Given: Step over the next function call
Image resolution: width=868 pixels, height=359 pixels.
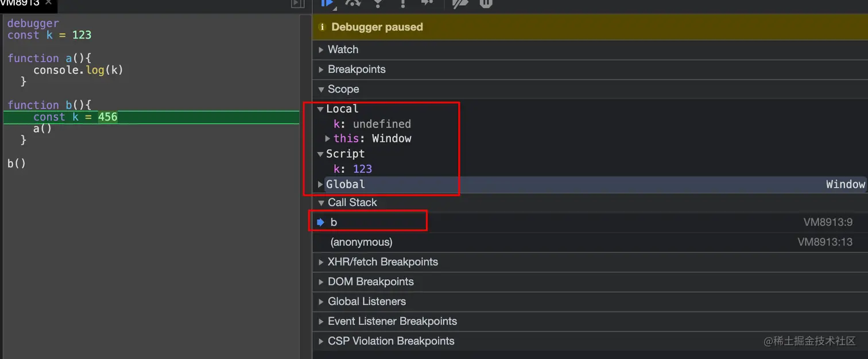Looking at the screenshot, I should click(x=352, y=3).
